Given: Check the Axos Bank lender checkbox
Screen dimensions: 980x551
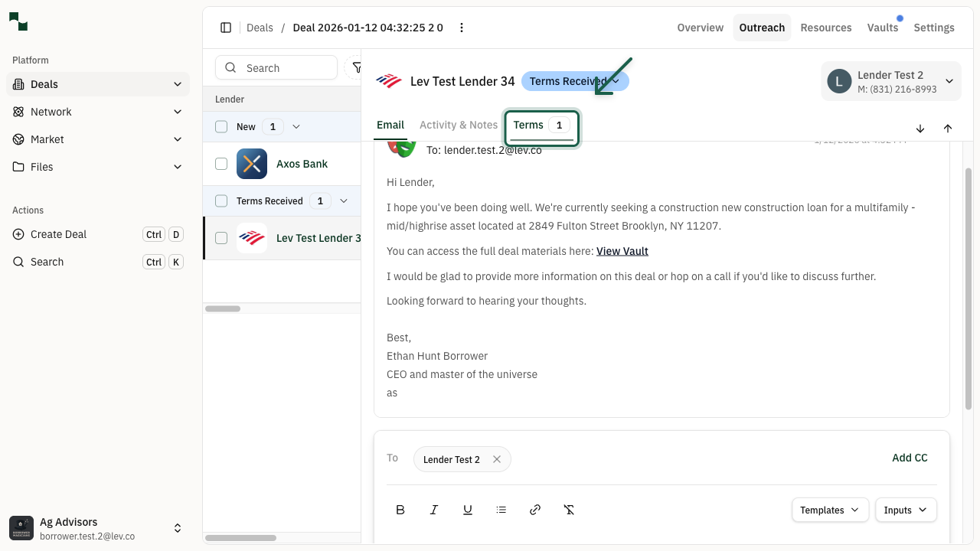Looking at the screenshot, I should pos(221,164).
